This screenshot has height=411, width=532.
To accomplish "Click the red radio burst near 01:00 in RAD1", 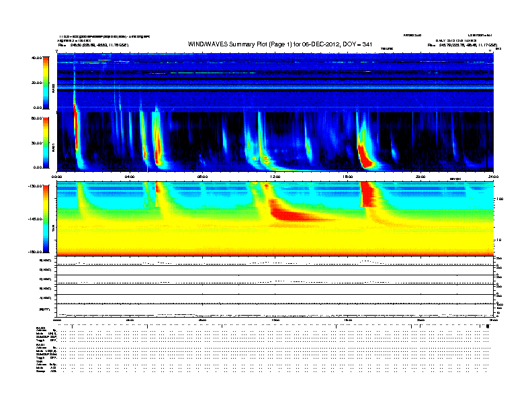I will click(x=76, y=129).
